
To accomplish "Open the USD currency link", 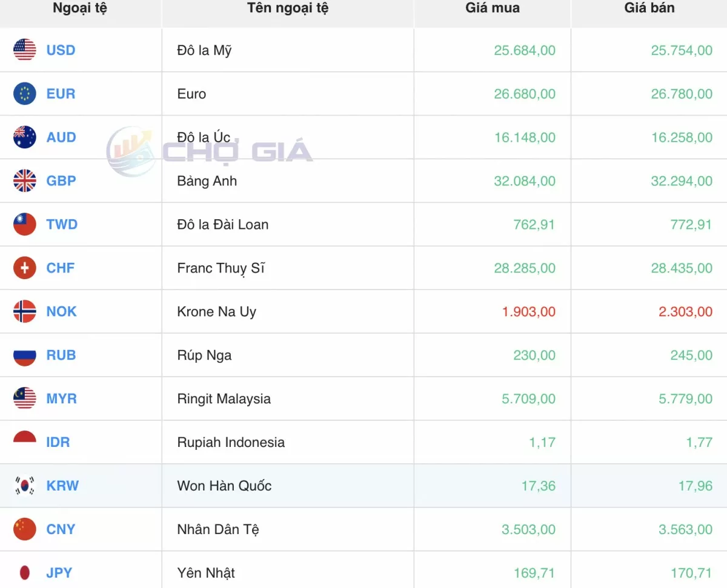I will pos(61,50).
